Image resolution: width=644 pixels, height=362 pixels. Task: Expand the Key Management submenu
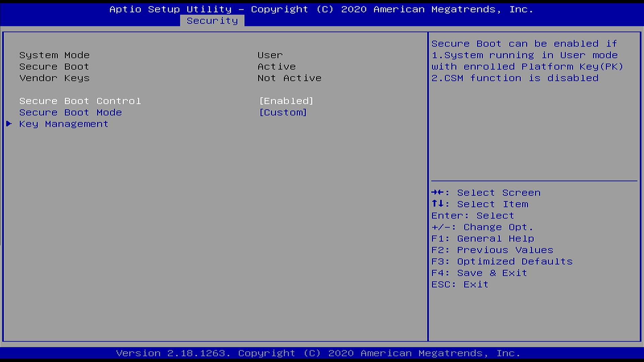coord(63,124)
